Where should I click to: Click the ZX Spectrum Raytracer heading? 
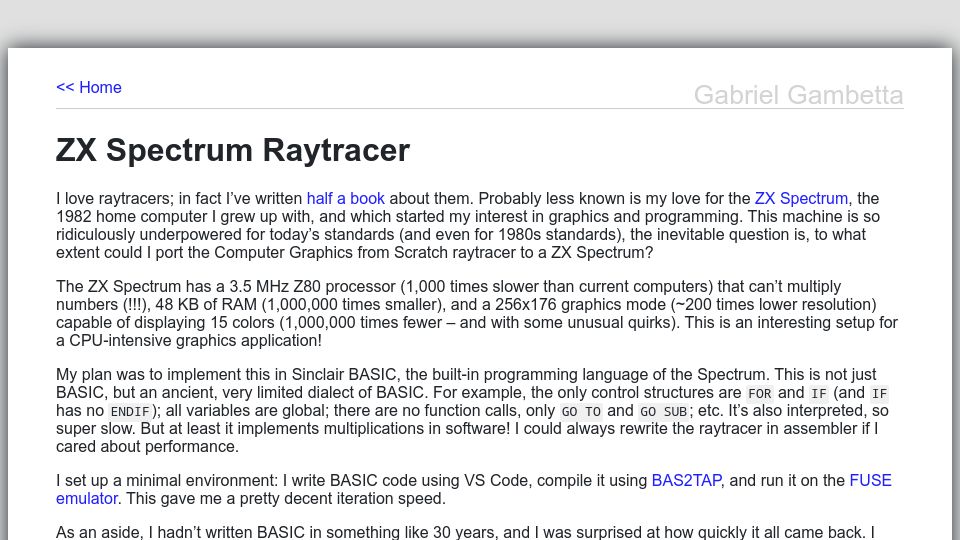pyautogui.click(x=233, y=150)
